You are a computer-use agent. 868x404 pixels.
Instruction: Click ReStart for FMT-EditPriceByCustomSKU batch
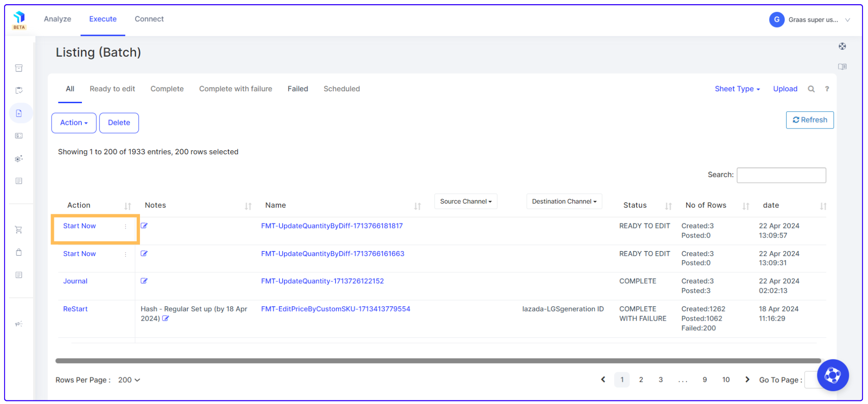click(75, 309)
